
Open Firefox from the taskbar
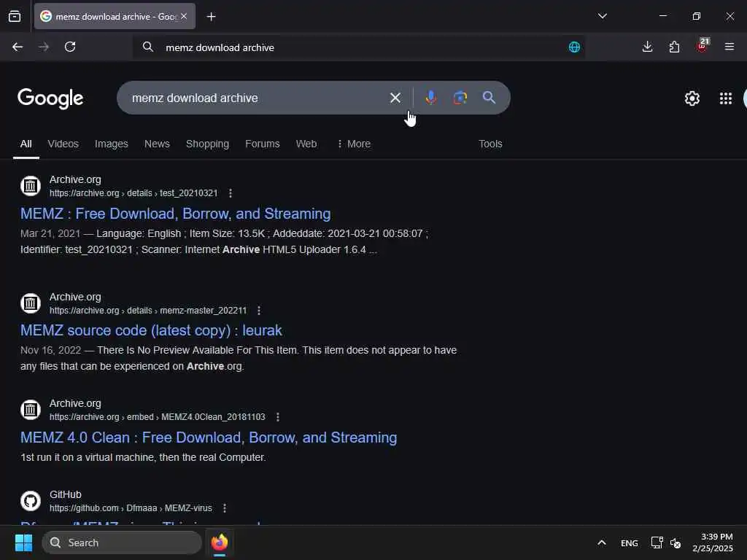click(x=220, y=542)
